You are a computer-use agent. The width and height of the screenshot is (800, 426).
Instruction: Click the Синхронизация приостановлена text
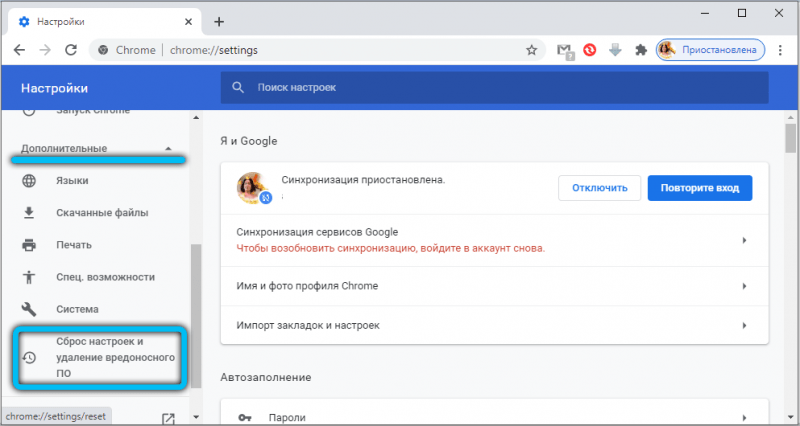tap(363, 180)
